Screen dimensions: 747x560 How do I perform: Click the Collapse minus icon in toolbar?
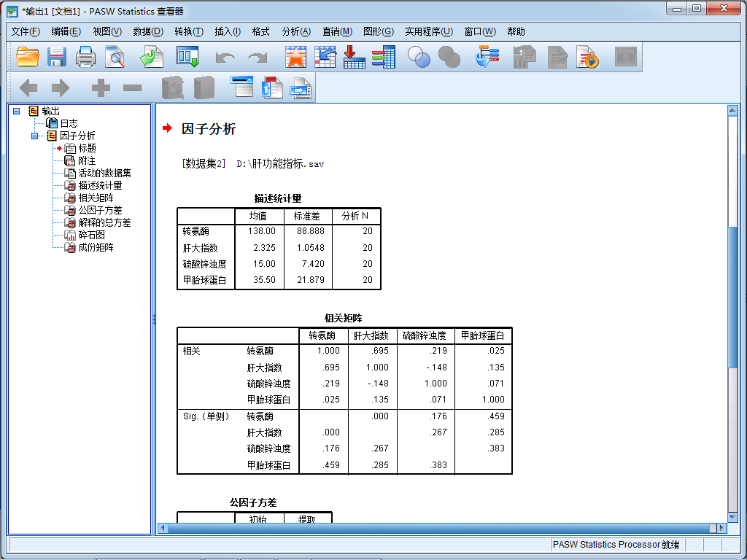[132, 87]
